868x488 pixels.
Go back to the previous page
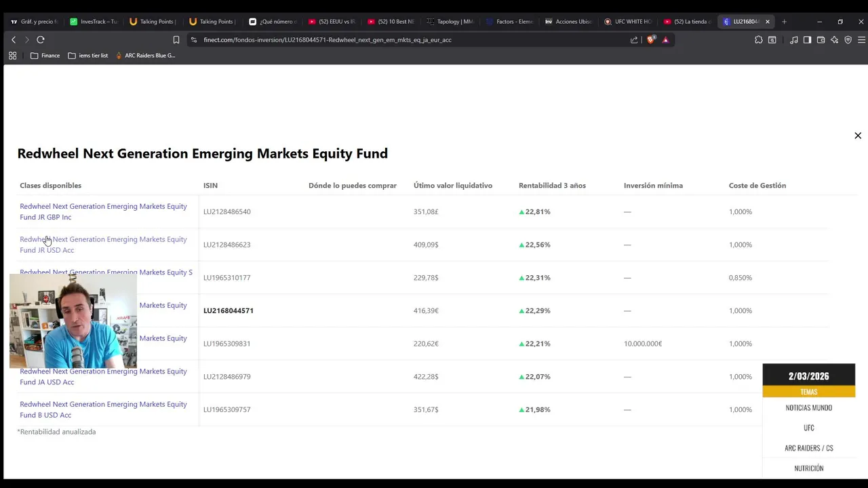pos(13,40)
